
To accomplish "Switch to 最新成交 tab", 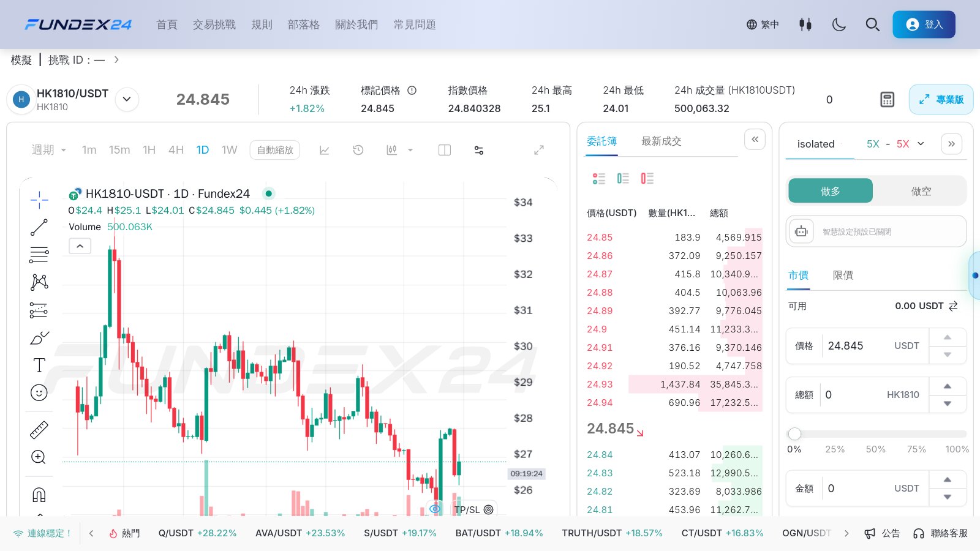I will (661, 141).
